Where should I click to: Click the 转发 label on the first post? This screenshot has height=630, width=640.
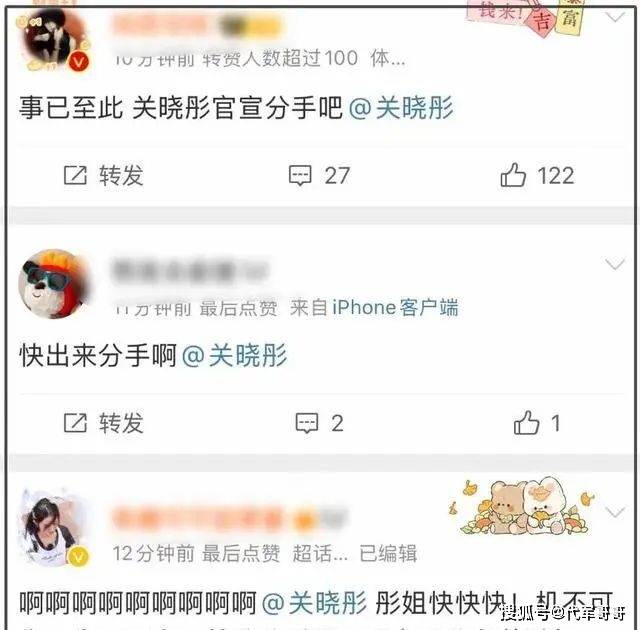[121, 175]
